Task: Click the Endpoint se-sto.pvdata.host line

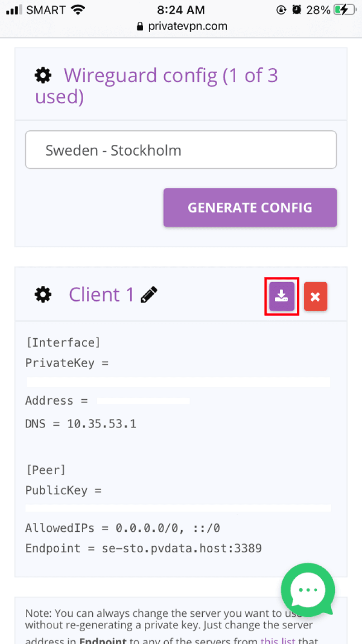Action: point(143,549)
